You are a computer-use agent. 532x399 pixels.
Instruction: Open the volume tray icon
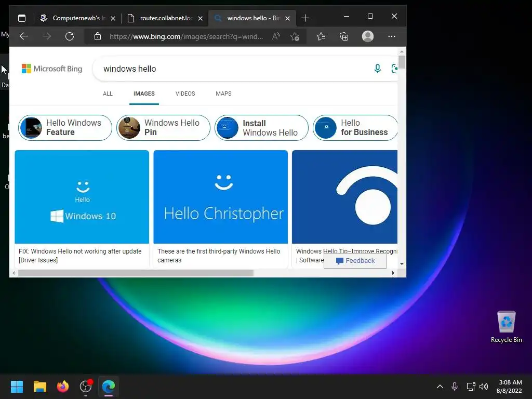click(x=484, y=387)
